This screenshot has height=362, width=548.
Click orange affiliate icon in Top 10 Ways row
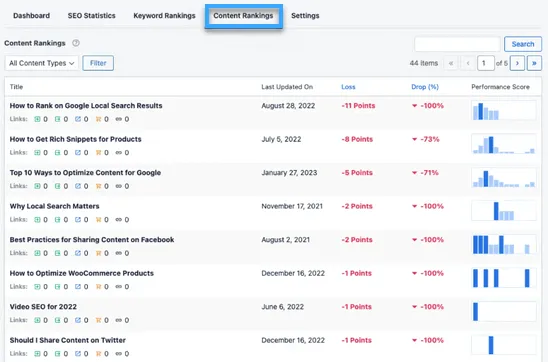(x=98, y=186)
